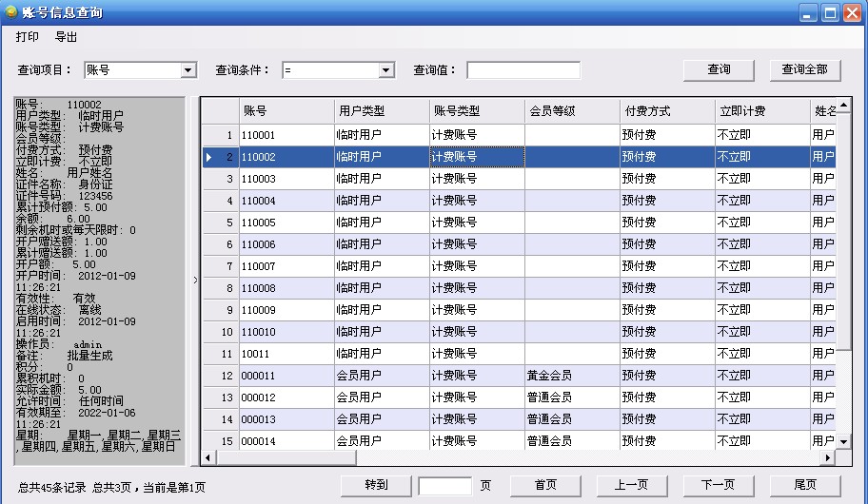Select account cell 110007
Screen dimensions: 868x504
[x=286, y=266]
